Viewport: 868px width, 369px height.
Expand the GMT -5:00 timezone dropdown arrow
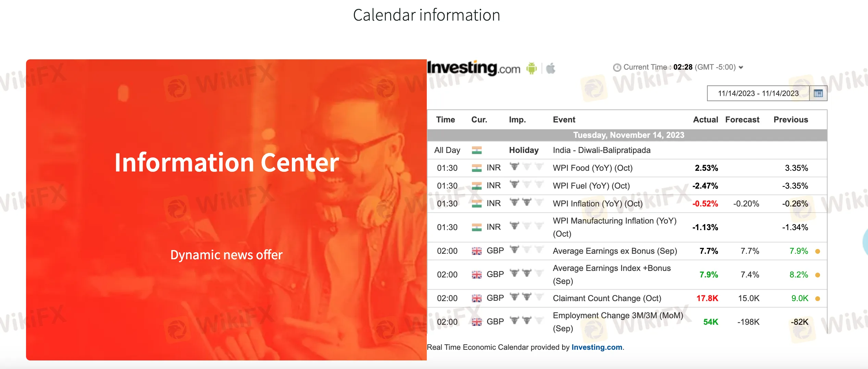coord(741,68)
